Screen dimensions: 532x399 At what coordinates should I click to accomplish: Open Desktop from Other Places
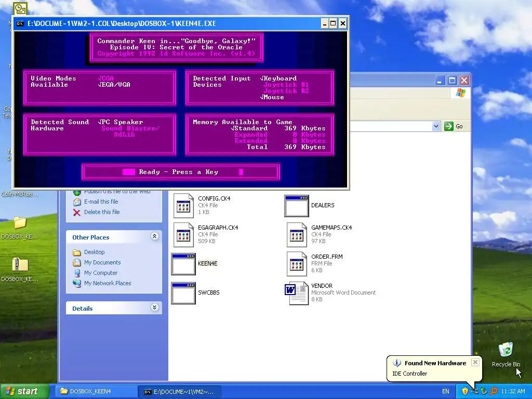95,252
